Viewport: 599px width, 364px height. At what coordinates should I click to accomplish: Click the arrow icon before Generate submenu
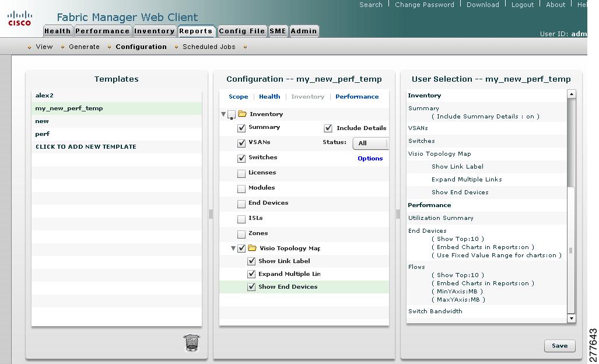pyautogui.click(x=62, y=47)
